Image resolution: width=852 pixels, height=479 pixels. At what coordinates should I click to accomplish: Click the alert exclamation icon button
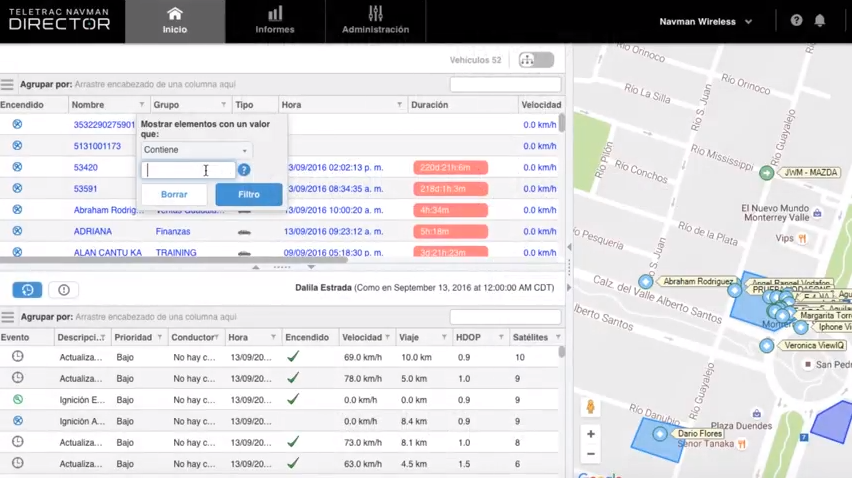coord(64,290)
